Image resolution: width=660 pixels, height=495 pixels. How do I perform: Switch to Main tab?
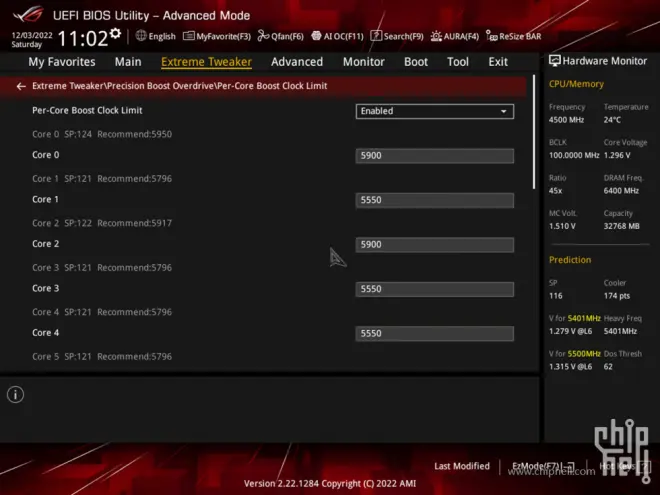128,62
